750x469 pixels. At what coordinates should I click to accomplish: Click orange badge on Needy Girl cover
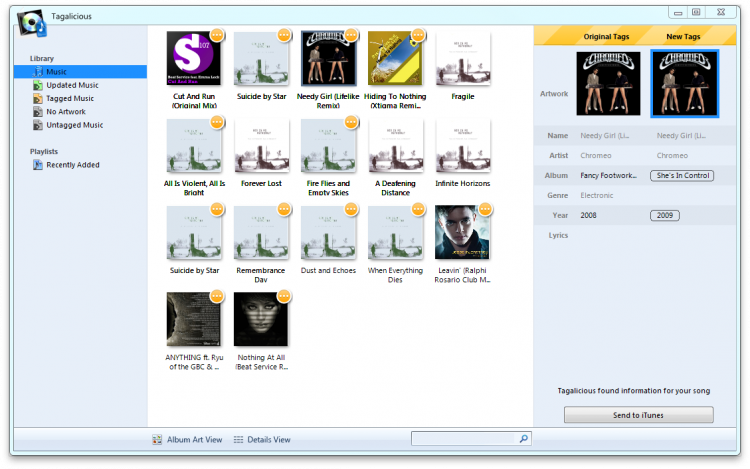351,35
